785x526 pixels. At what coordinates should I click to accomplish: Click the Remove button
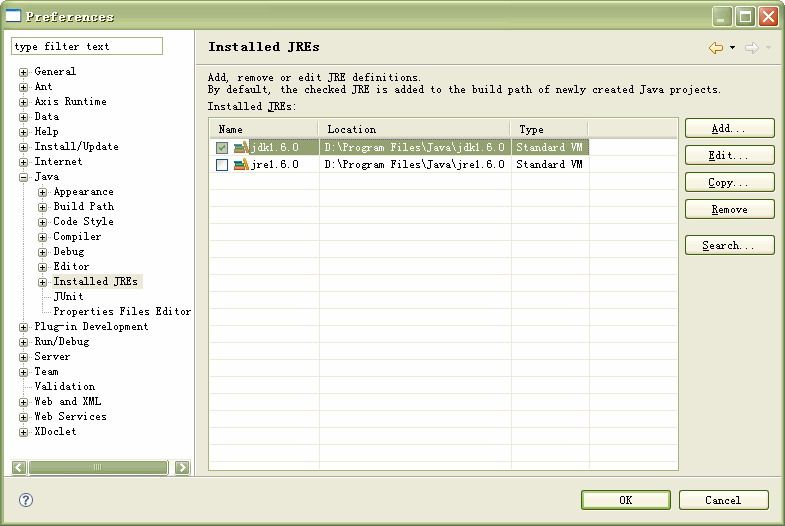(x=729, y=209)
